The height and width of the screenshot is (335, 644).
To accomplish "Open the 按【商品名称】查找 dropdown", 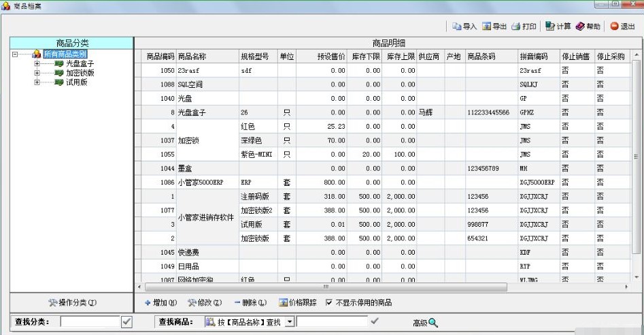I will click(289, 321).
